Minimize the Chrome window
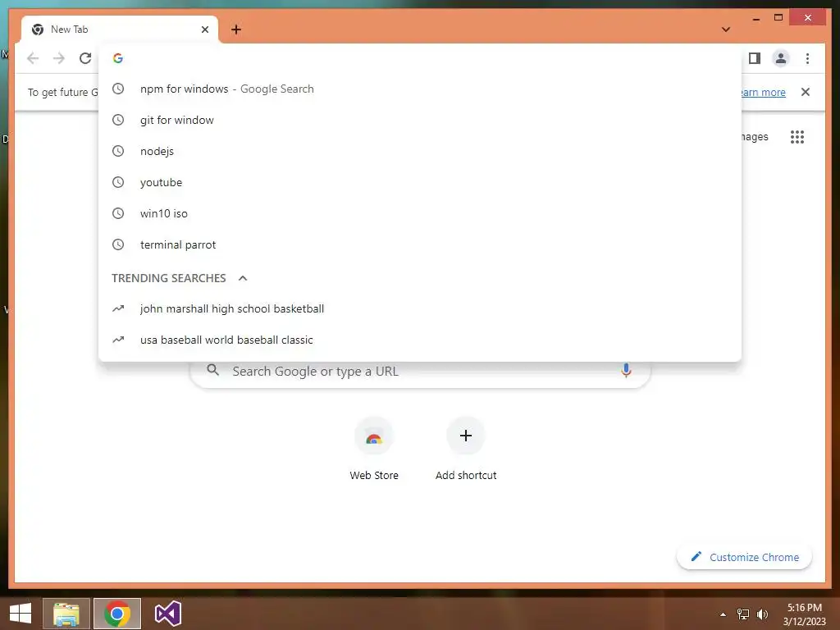The image size is (840, 630). click(756, 18)
